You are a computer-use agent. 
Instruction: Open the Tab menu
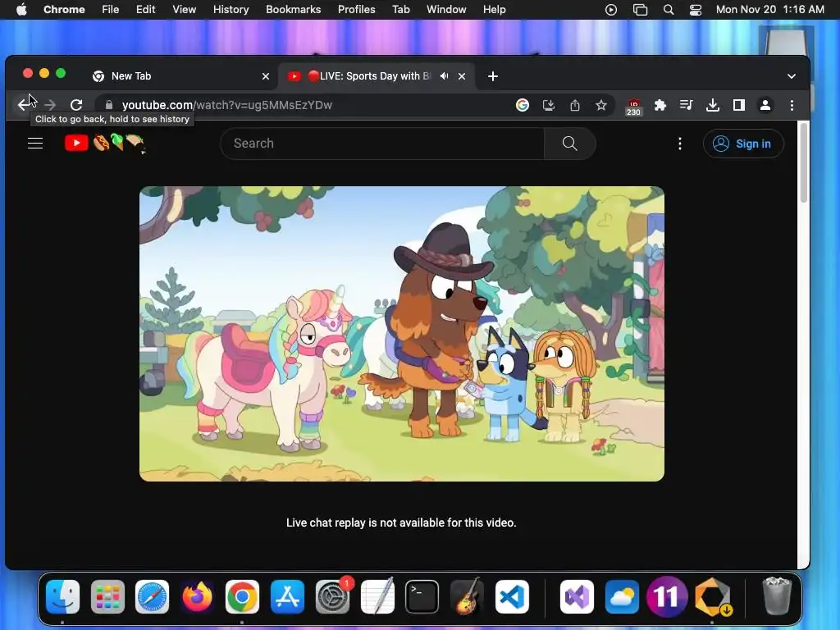tap(400, 10)
